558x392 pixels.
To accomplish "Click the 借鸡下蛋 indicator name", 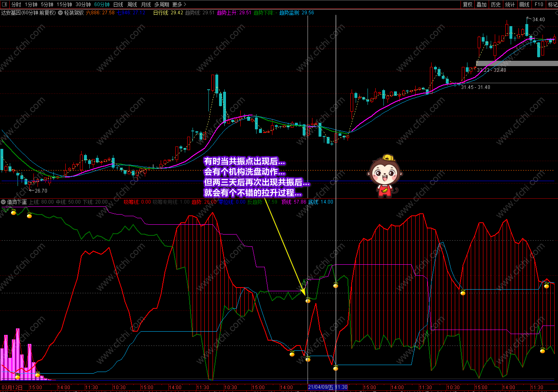I will pos(17,202).
